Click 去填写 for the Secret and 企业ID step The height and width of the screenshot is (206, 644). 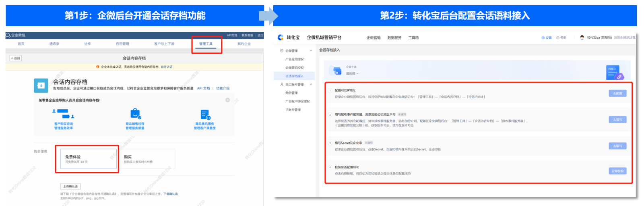tap(617, 146)
